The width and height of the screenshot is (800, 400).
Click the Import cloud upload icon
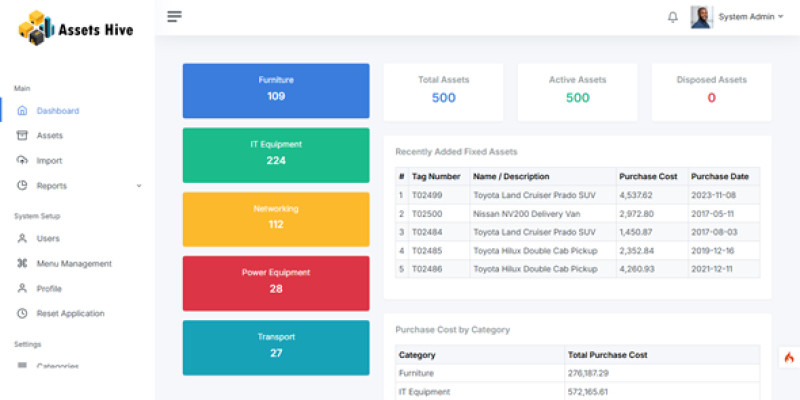coord(22,160)
